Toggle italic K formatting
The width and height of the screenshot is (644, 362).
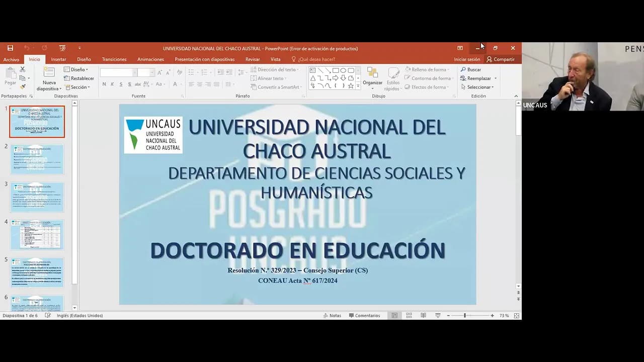(x=112, y=84)
